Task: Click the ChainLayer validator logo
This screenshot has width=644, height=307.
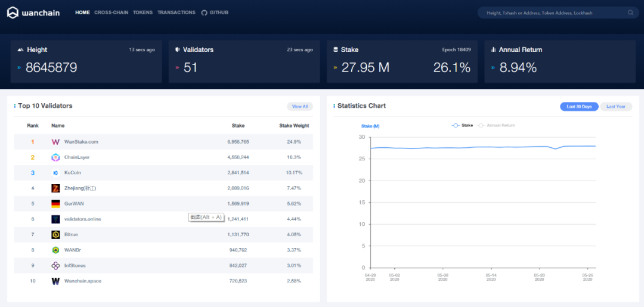Action: click(x=55, y=157)
